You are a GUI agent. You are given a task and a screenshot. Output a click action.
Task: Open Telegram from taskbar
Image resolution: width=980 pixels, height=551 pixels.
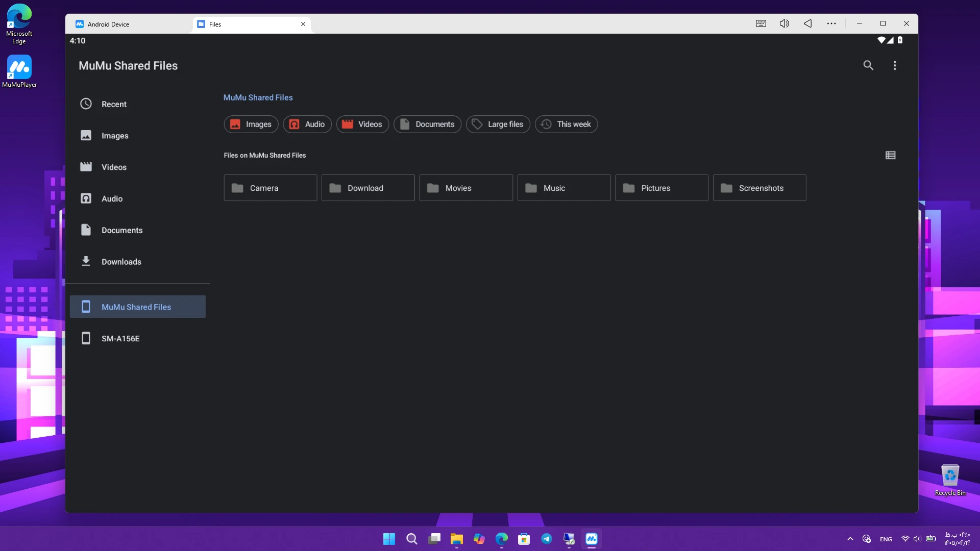coord(547,539)
